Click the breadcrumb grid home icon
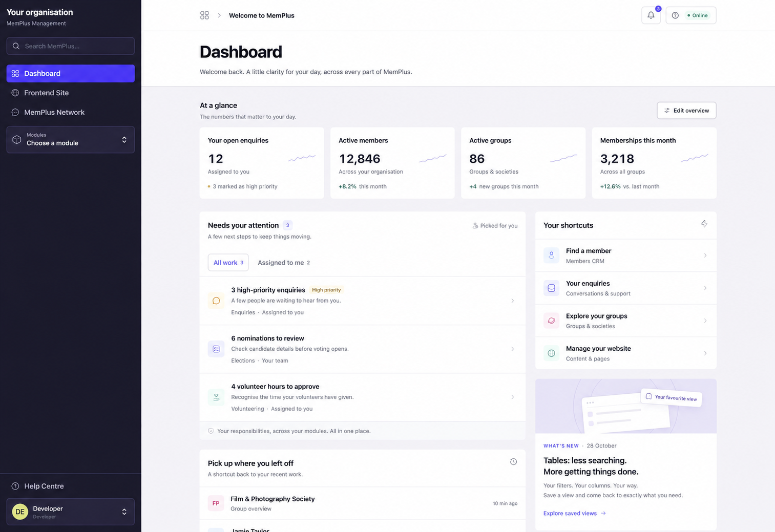The image size is (775, 532). point(204,15)
